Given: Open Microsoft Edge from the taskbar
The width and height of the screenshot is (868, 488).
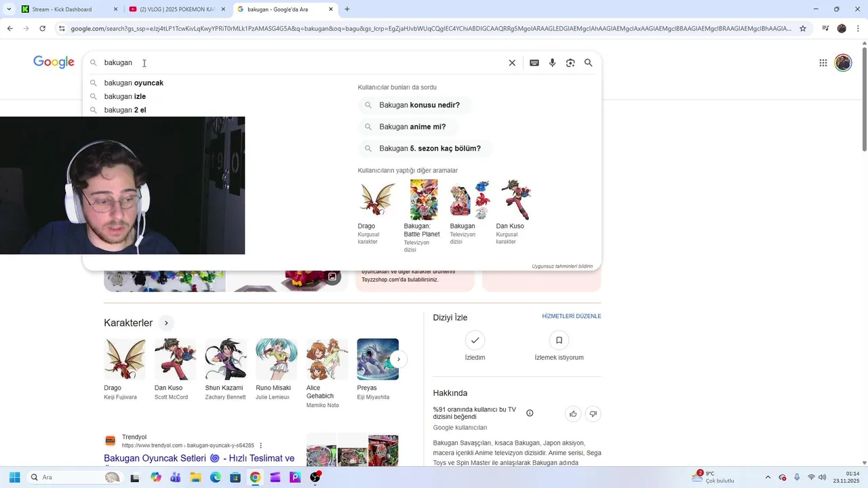Looking at the screenshot, I should click(216, 477).
